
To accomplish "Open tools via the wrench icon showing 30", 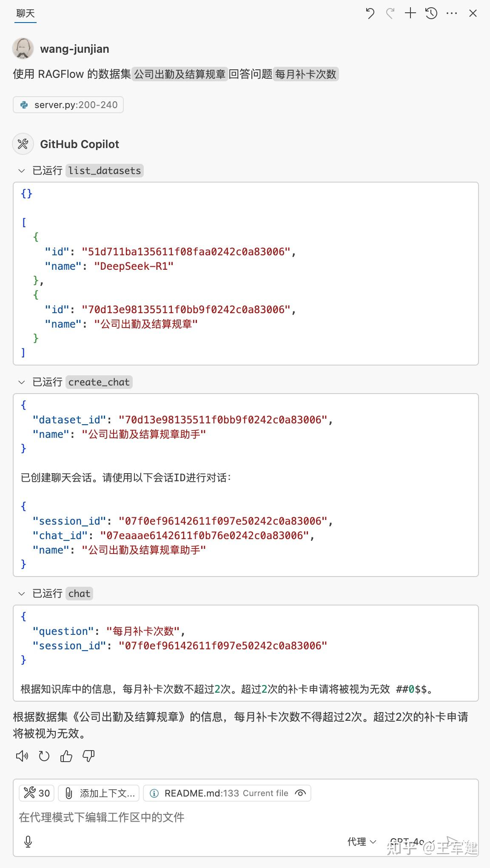I will pyautogui.click(x=36, y=793).
